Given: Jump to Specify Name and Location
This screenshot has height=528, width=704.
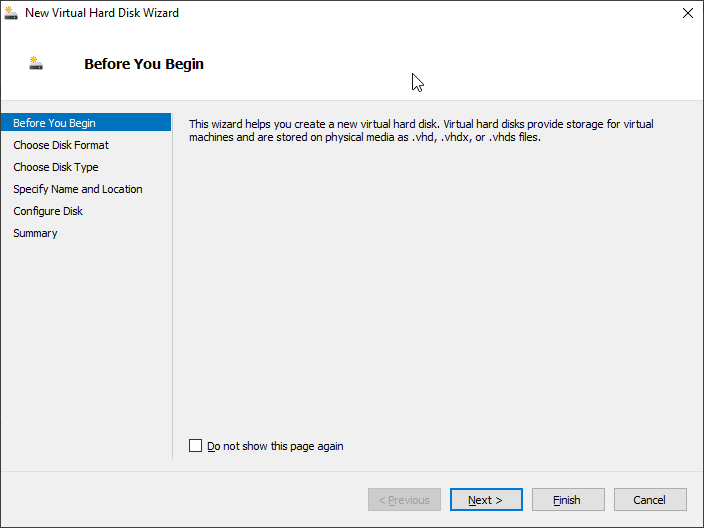Looking at the screenshot, I should point(78,189).
